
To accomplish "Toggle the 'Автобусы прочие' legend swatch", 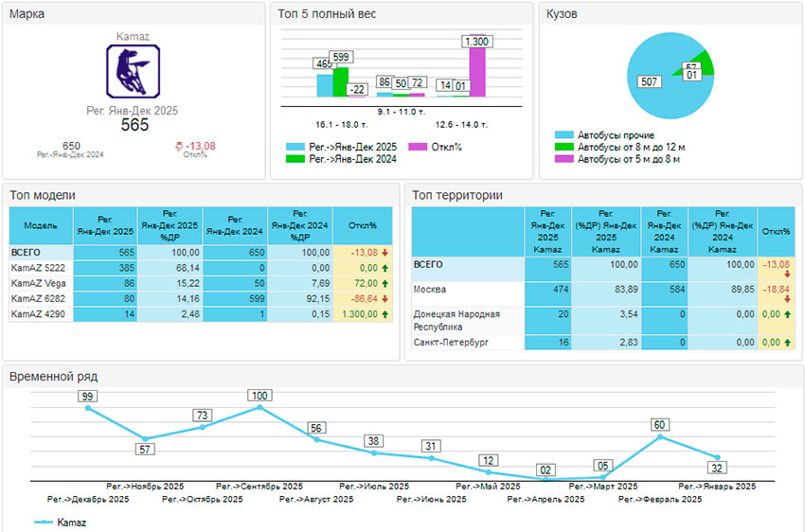I will (564, 135).
